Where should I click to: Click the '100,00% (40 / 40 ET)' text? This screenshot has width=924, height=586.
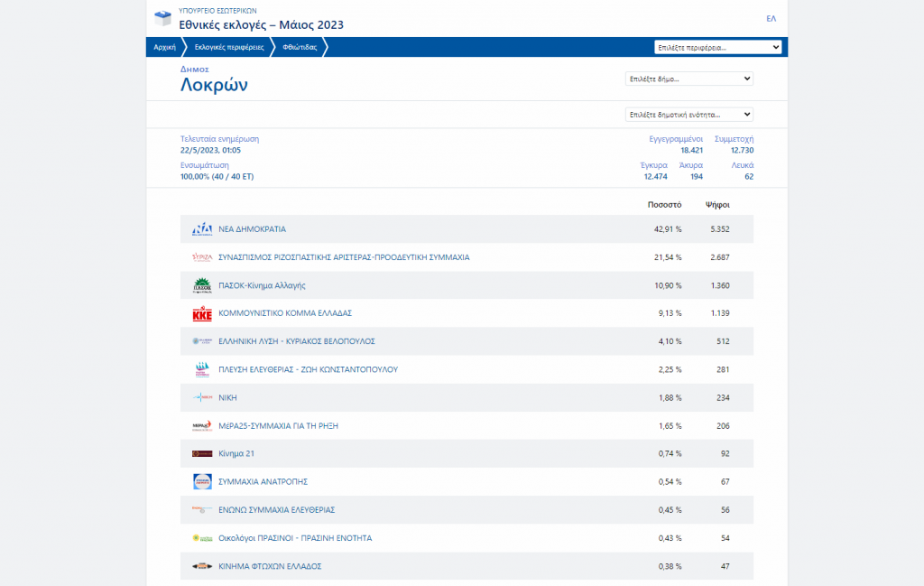click(x=217, y=177)
